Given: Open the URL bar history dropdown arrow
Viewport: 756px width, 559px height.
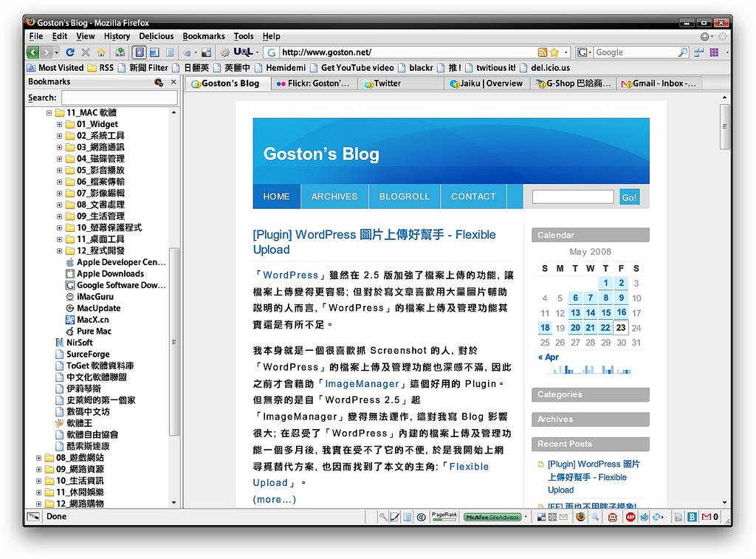Looking at the screenshot, I should tap(566, 52).
